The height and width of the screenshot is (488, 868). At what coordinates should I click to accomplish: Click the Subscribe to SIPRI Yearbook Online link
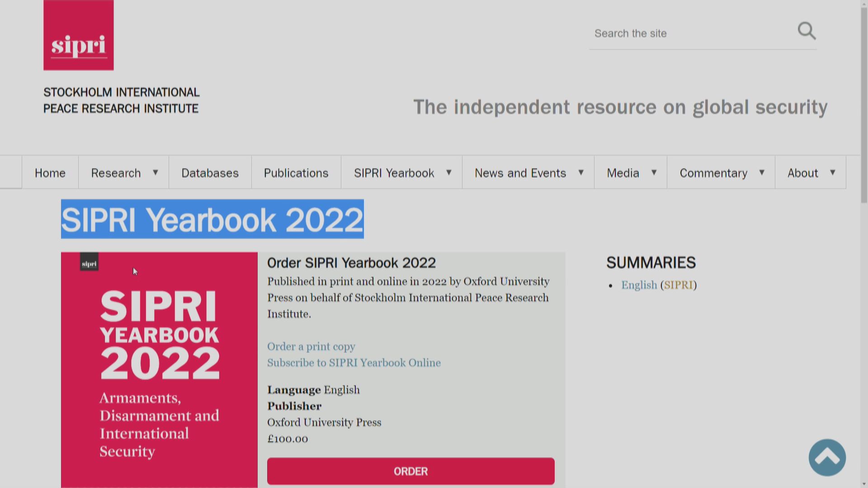point(354,362)
